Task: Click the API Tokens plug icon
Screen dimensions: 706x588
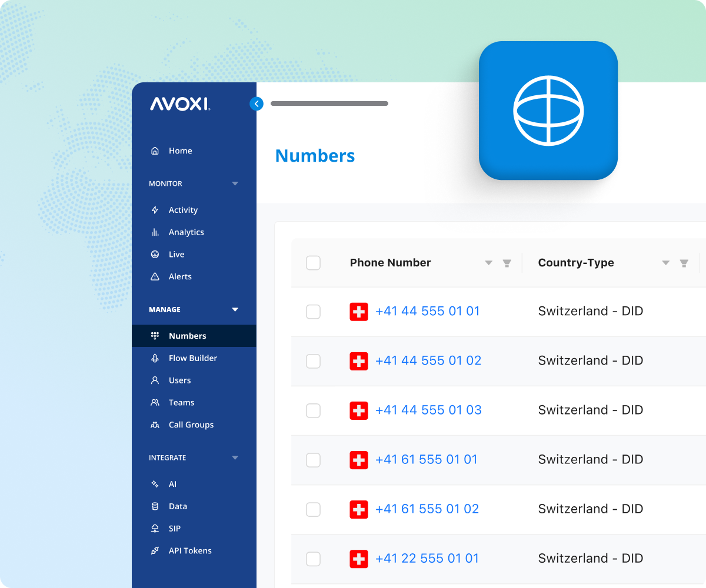Action: pyautogui.click(x=155, y=551)
